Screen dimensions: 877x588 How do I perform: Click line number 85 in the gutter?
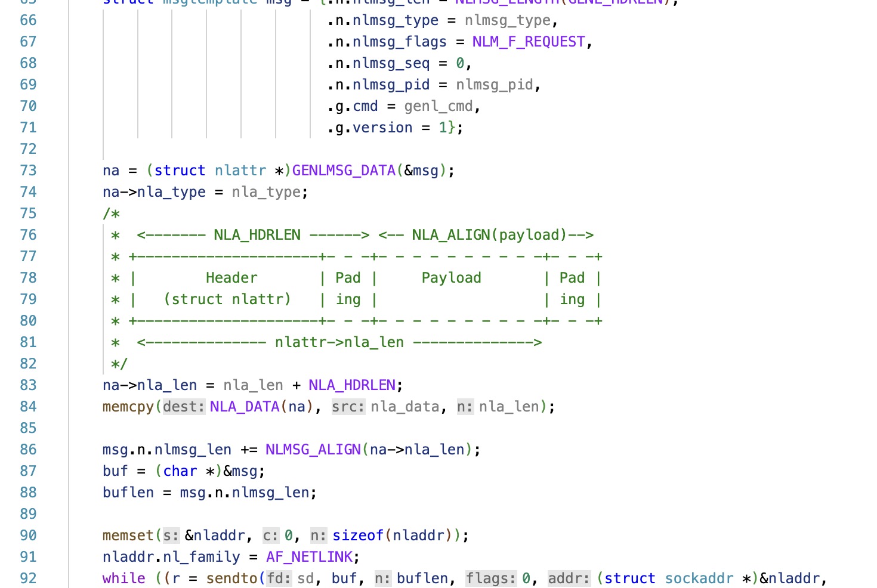coord(28,428)
